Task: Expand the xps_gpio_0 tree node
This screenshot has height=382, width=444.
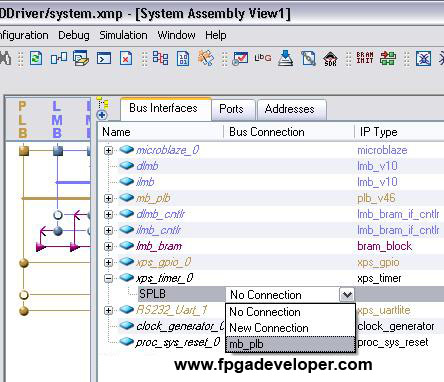Action: (x=108, y=262)
